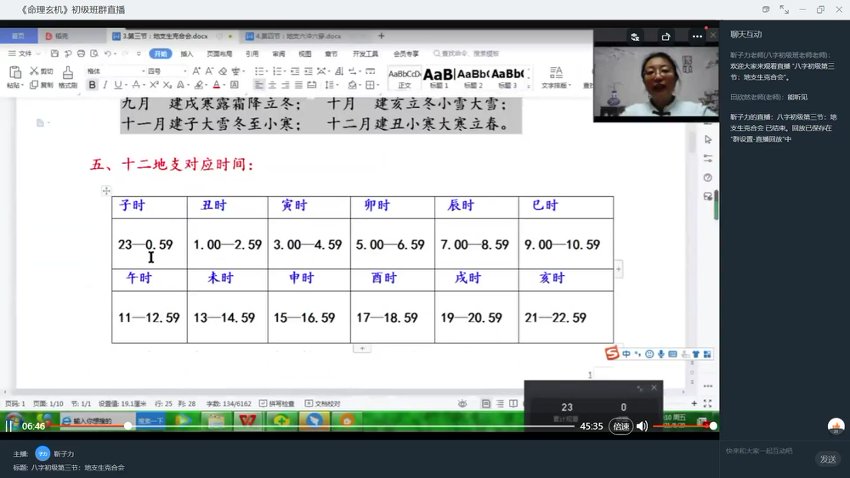This screenshot has width=850, height=478.
Task: Open the WPS icon in Windows taskbar
Action: coord(248,421)
